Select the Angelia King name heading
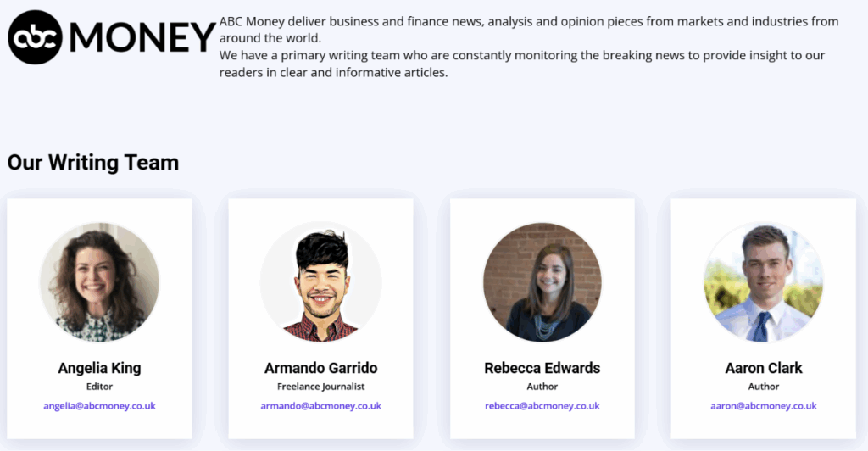Screen dimensions: 868x451 pyautogui.click(x=99, y=368)
